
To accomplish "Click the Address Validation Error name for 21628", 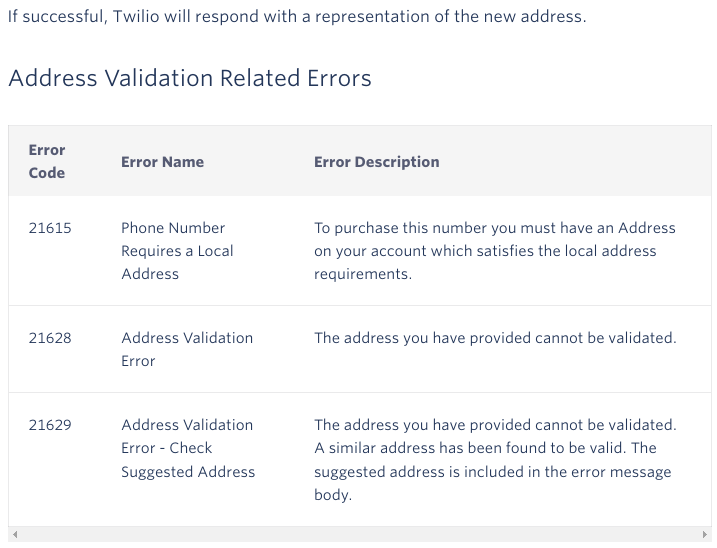I will [186, 349].
